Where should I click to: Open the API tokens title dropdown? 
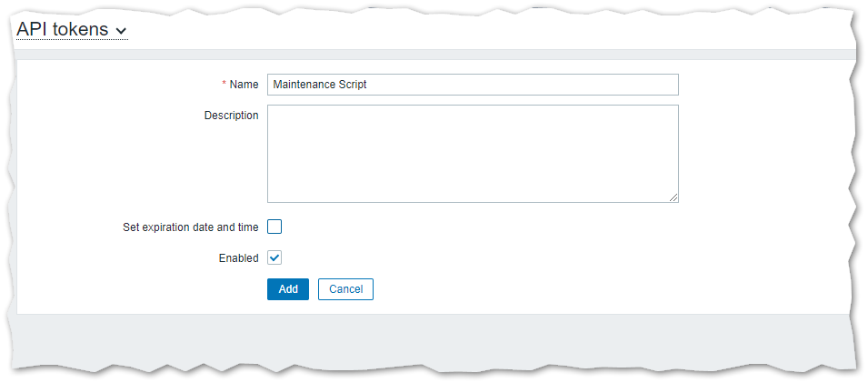click(72, 29)
